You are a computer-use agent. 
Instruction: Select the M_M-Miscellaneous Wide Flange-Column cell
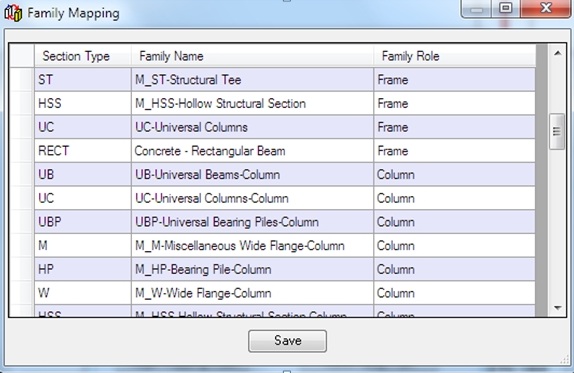coord(252,246)
